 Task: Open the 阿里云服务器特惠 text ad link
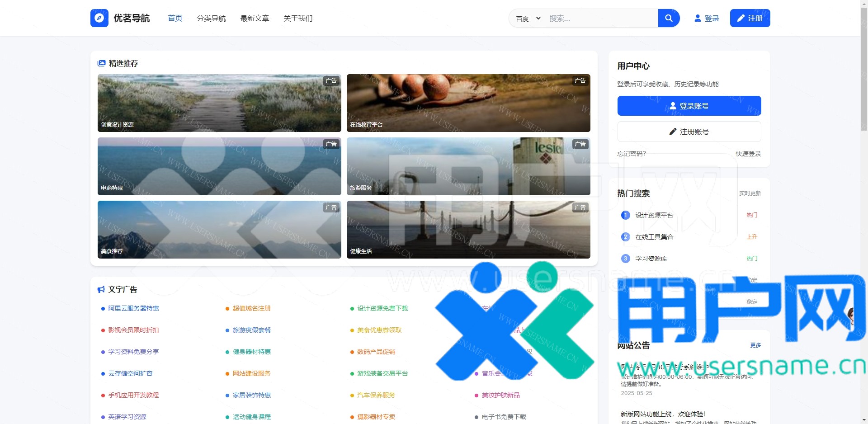click(133, 308)
